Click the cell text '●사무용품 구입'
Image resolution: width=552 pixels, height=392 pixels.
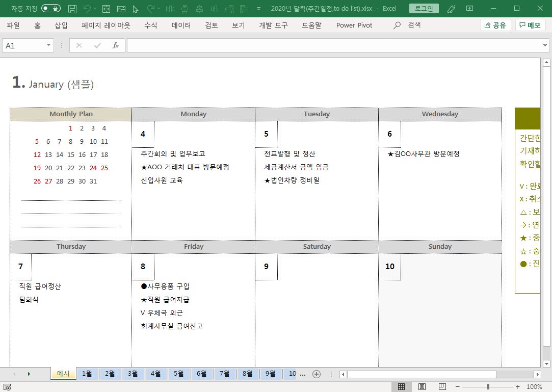coord(165,286)
